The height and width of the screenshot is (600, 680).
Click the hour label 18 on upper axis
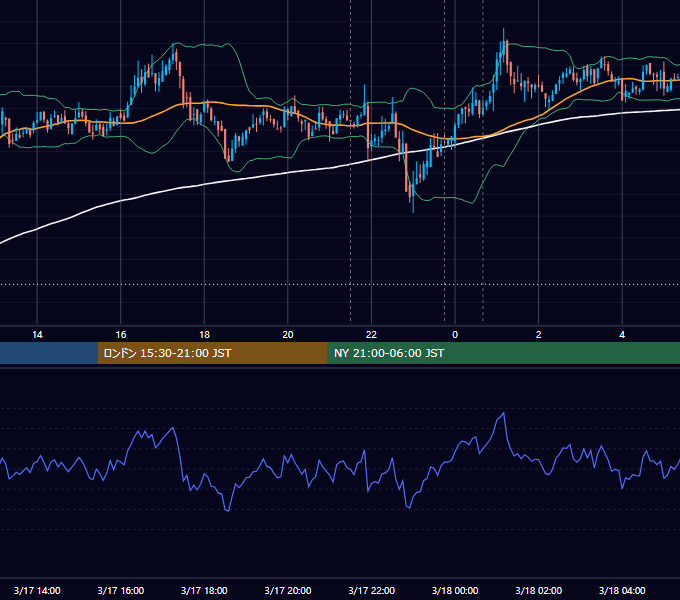tap(204, 335)
